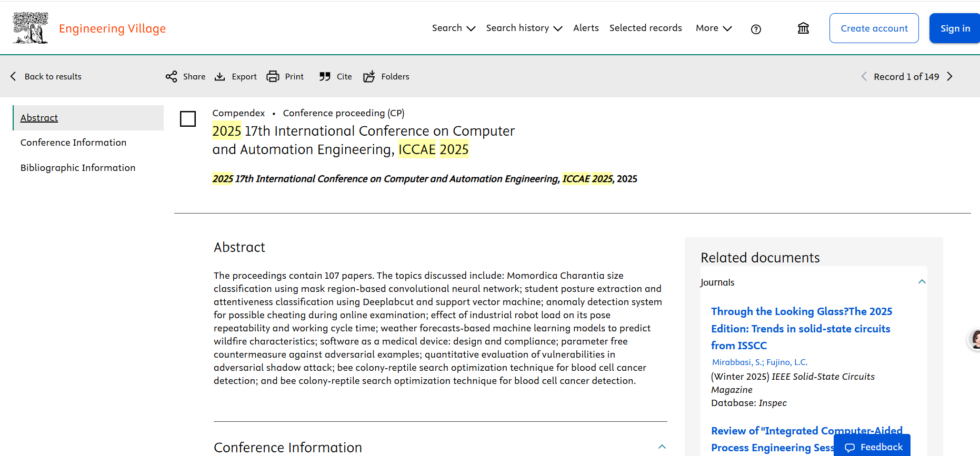Click the Print printer icon
980x456 pixels.
click(x=273, y=77)
